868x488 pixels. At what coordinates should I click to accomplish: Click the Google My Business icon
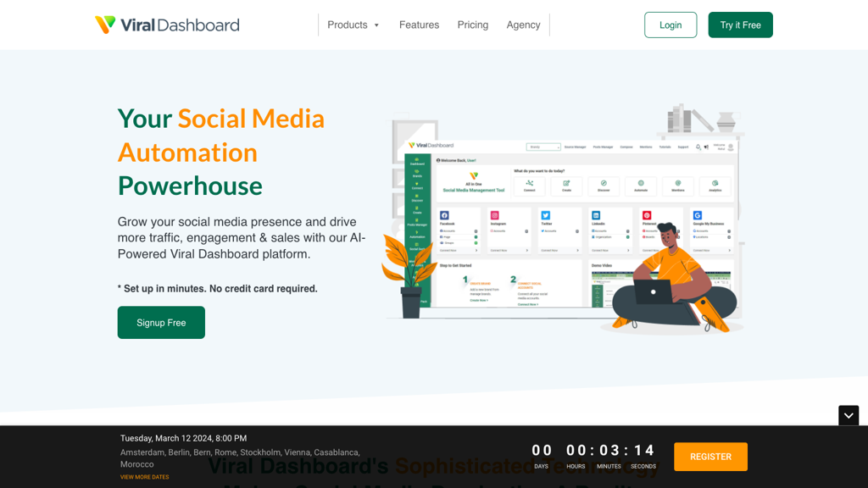tap(698, 215)
